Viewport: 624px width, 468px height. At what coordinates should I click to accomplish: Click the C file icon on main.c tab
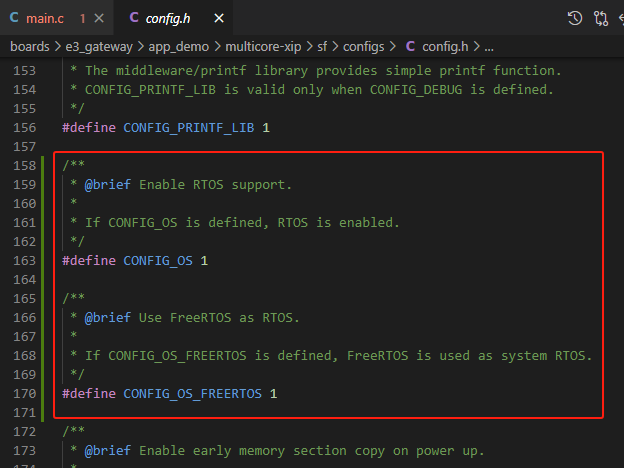[14, 18]
